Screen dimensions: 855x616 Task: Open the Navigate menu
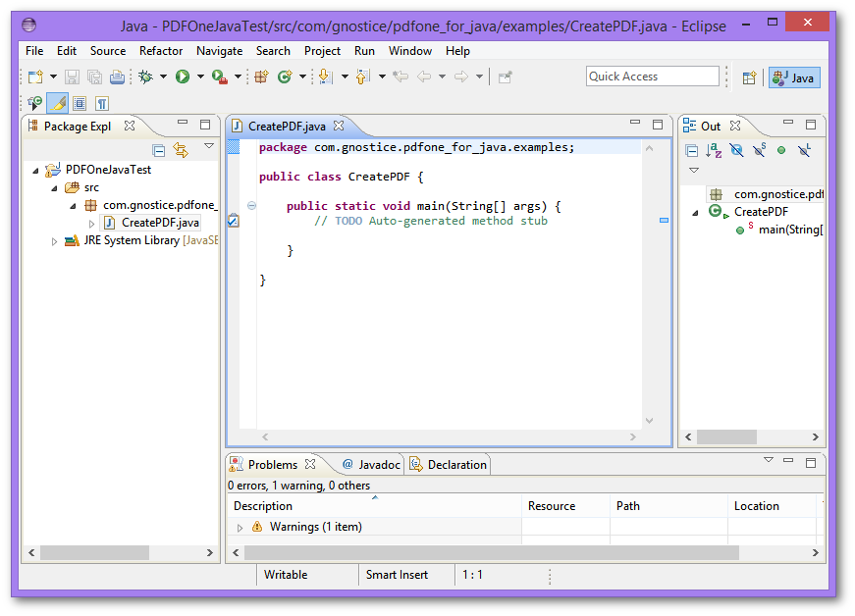(x=219, y=51)
